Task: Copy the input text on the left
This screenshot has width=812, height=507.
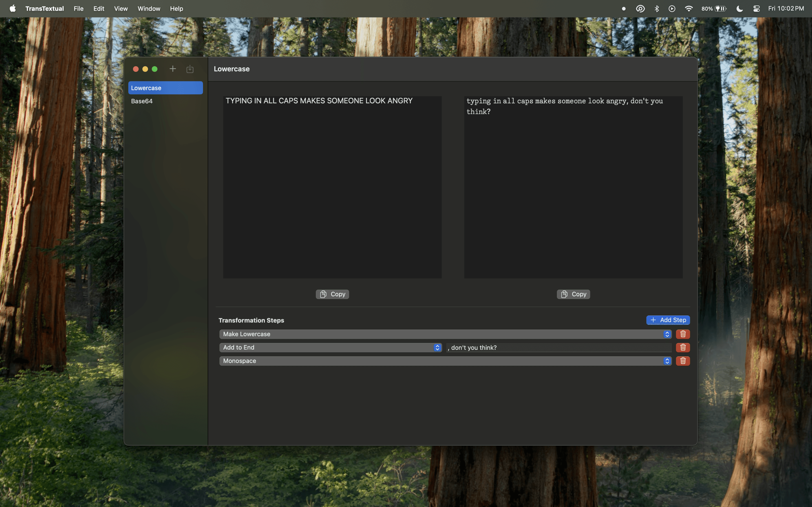Action: pyautogui.click(x=332, y=294)
